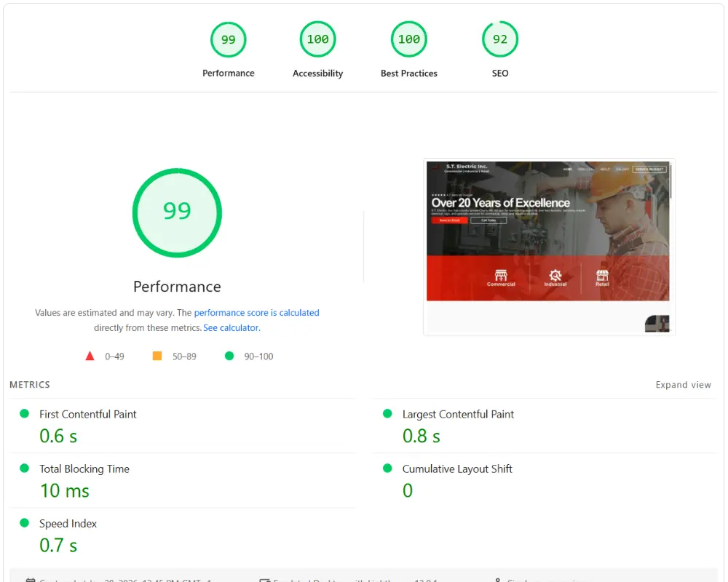
Task: Click the METRICS section header
Action: pyautogui.click(x=30, y=384)
